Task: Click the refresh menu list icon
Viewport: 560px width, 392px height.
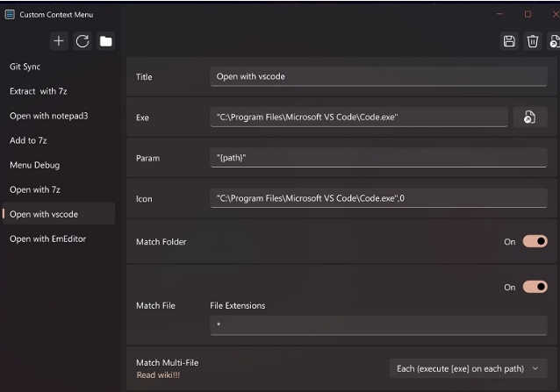Action: 83,41
